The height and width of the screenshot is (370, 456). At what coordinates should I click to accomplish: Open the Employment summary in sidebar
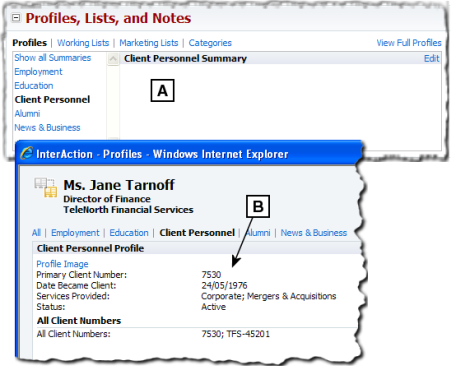click(38, 72)
